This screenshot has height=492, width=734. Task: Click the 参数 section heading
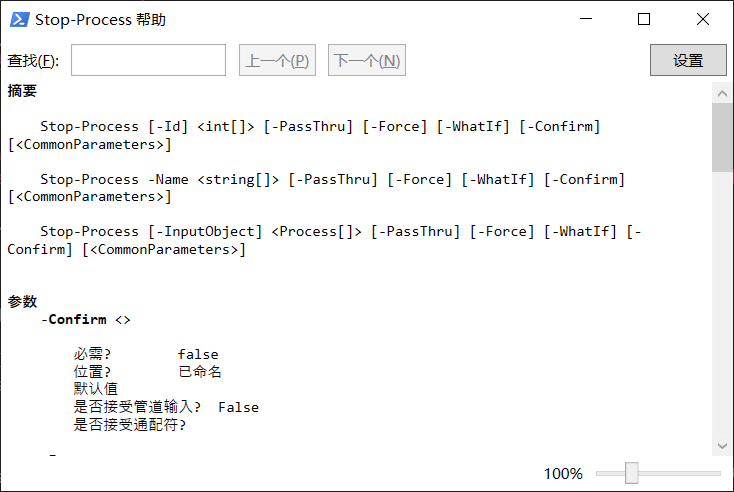coord(22,301)
